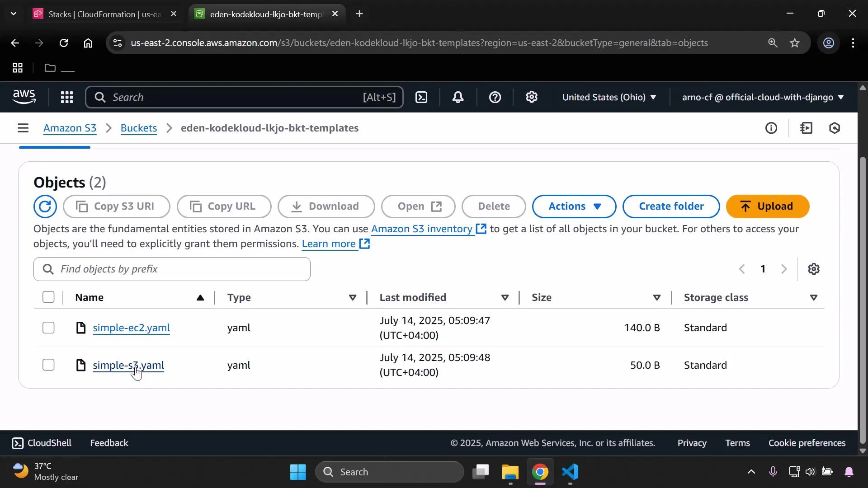The width and height of the screenshot is (868, 488).
Task: Select the simple-ec2.yaml row checkbox
Action: pos(48,328)
